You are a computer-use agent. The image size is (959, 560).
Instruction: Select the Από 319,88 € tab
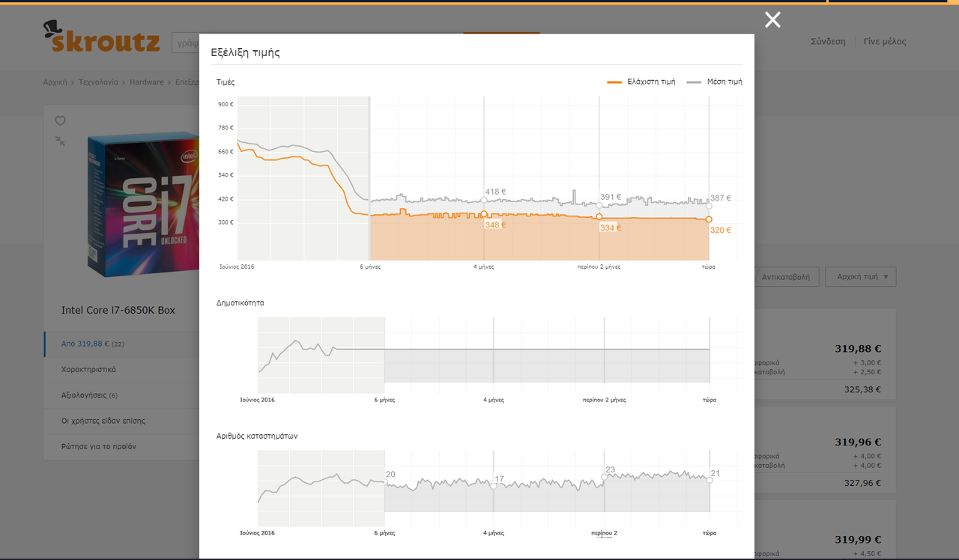[121, 344]
